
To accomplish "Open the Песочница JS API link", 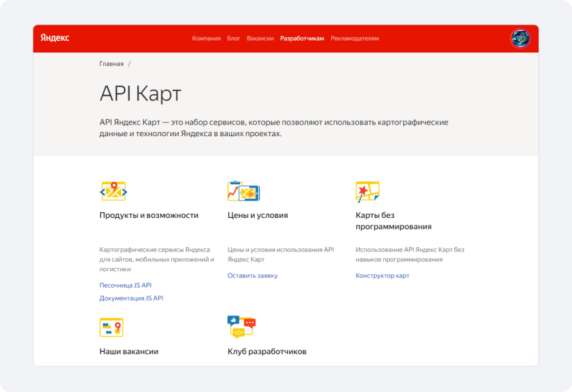I will [x=126, y=285].
